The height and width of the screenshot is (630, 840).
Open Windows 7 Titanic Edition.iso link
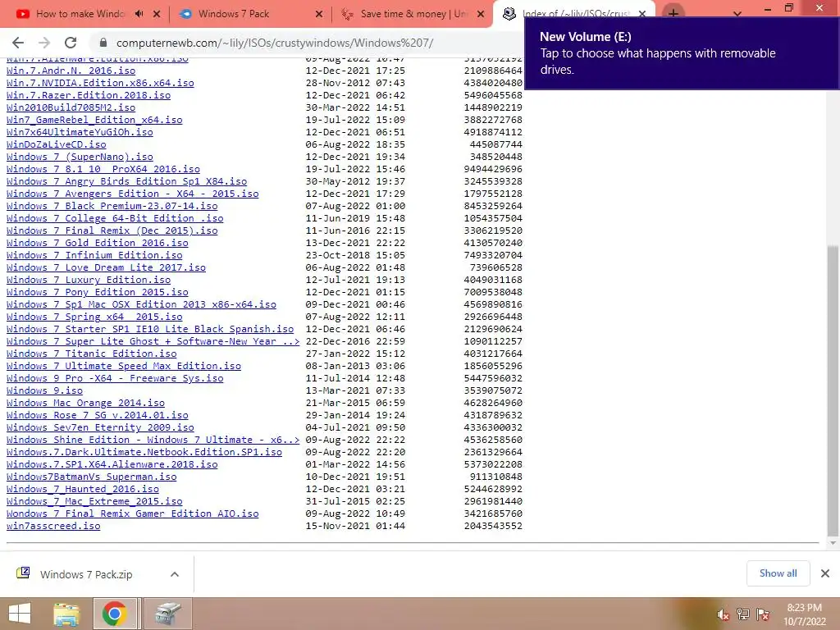pos(92,354)
